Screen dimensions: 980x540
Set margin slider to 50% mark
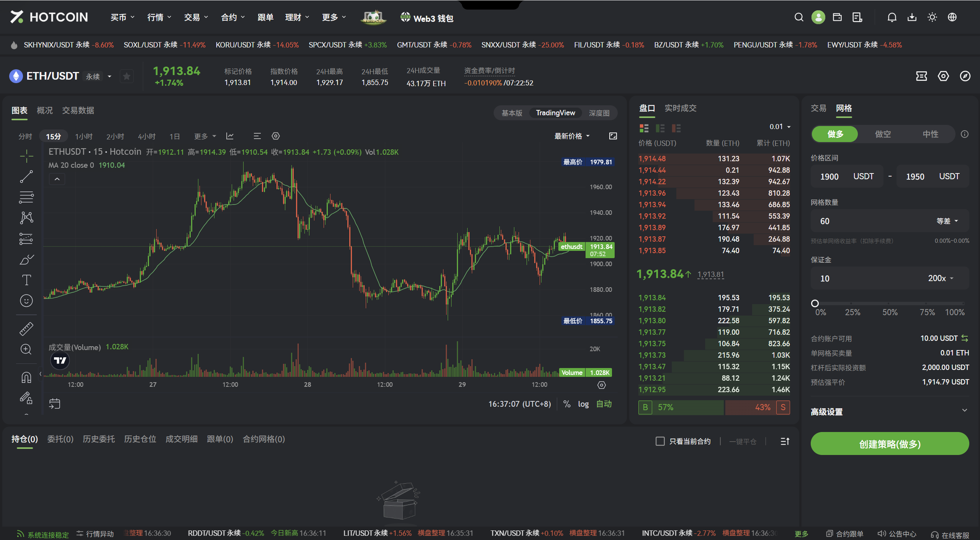coord(889,303)
